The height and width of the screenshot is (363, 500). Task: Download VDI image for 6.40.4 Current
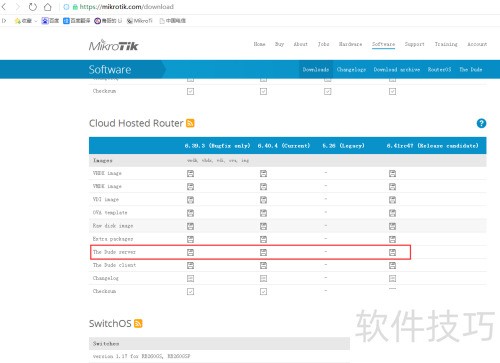(263, 200)
